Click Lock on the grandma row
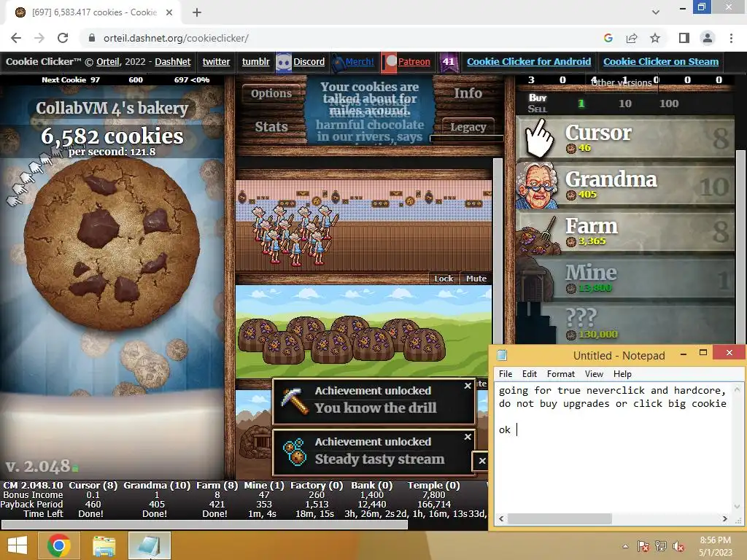Screen dimensions: 747x560 tap(444, 279)
